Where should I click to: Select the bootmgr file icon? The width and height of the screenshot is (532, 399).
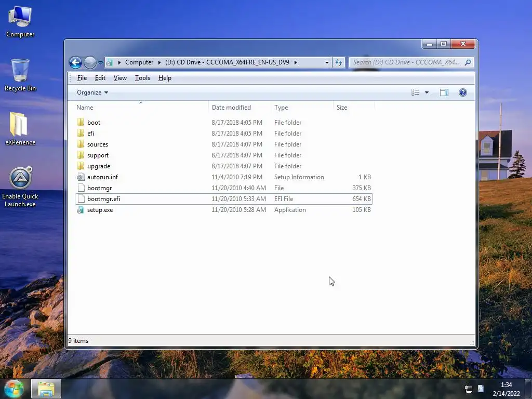pos(81,188)
